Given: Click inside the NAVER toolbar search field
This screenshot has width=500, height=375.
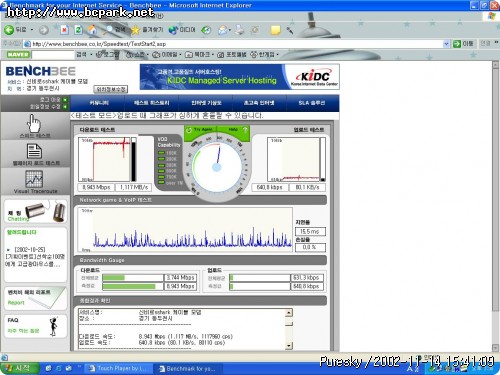Looking at the screenshot, I should (53, 54).
